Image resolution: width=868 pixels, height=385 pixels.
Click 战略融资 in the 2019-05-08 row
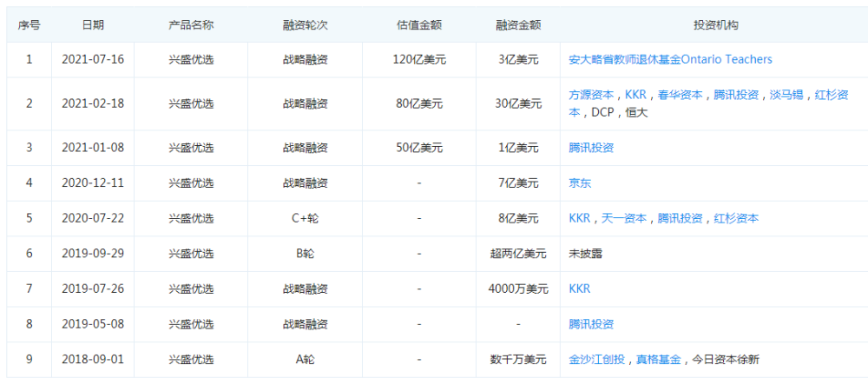click(305, 325)
